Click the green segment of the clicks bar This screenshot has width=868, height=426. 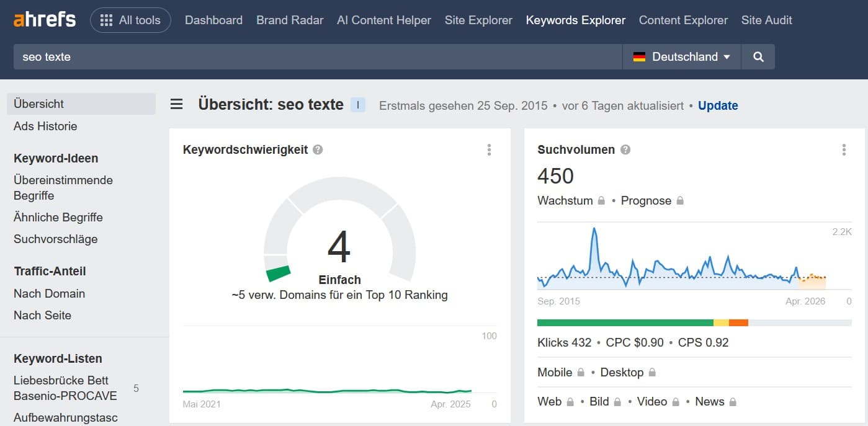tap(625, 322)
